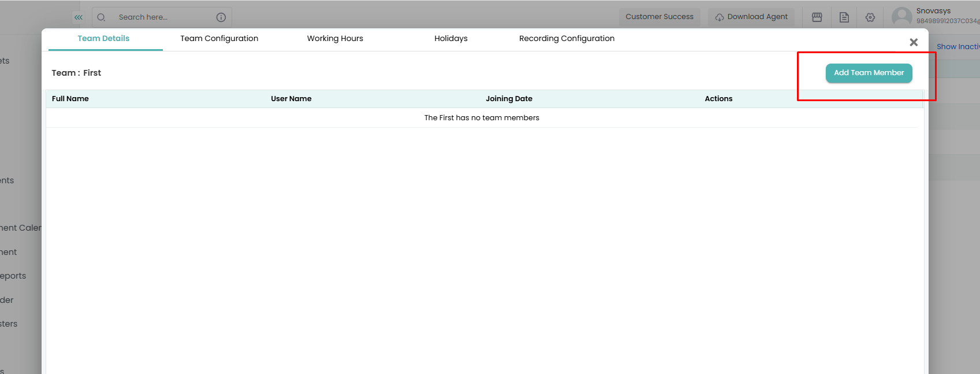Viewport: 980px width, 374px height.
Task: Open the store icon in header
Action: 817,17
